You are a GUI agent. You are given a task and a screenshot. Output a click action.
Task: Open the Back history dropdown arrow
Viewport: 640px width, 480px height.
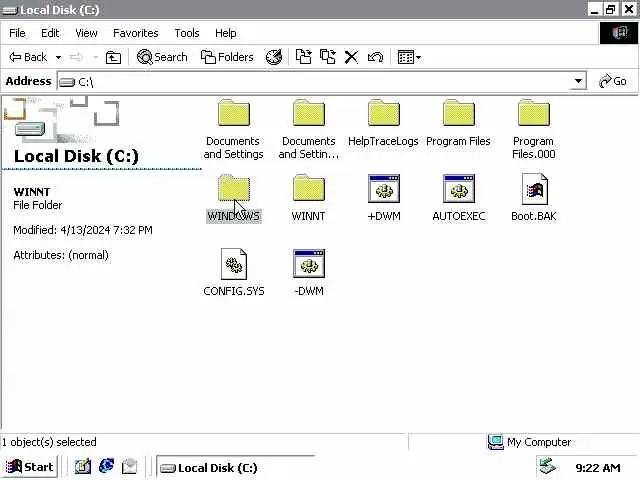[58, 57]
